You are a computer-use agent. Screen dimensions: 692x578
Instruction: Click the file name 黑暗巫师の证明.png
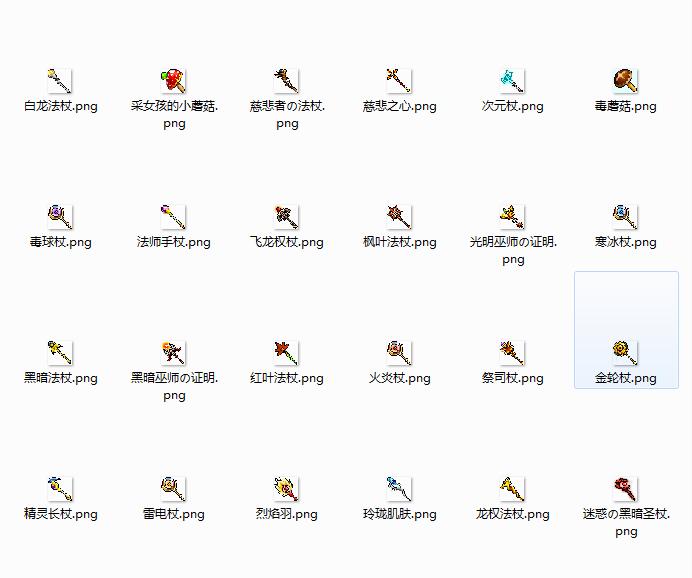coord(174,387)
